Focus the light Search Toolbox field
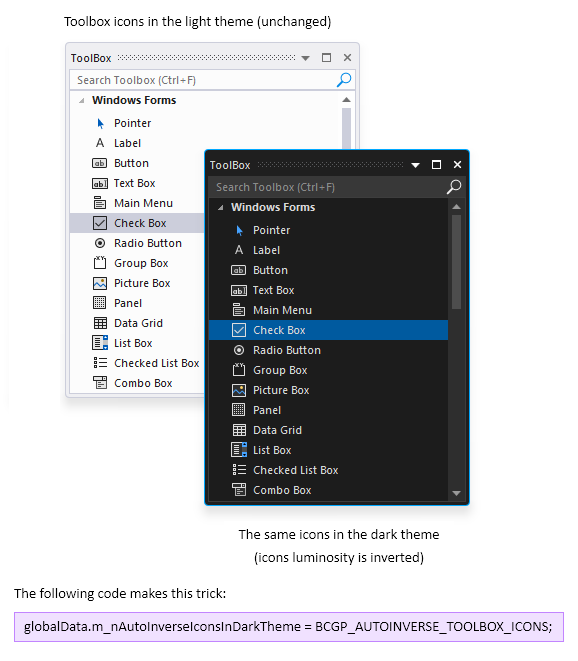Viewport: 578px width, 661px height. (204, 80)
